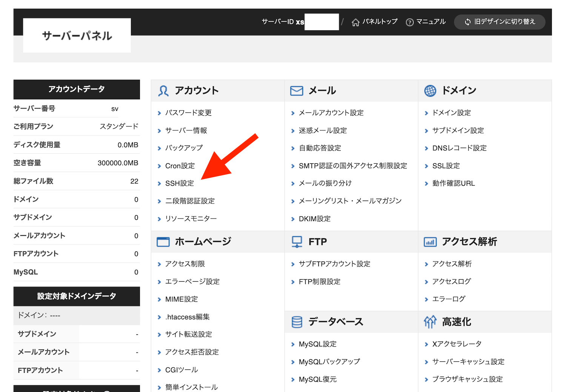Click the 高速化 speedometer icon
This screenshot has width=566, height=392.
coord(430,322)
